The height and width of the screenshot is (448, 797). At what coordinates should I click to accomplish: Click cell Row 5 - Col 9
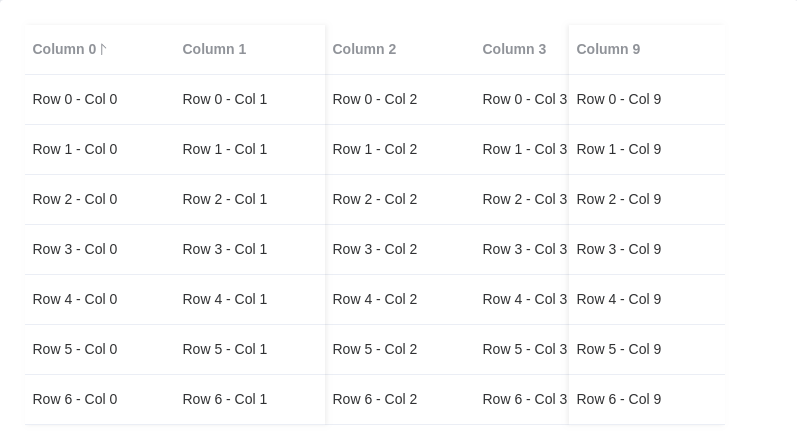[619, 349]
